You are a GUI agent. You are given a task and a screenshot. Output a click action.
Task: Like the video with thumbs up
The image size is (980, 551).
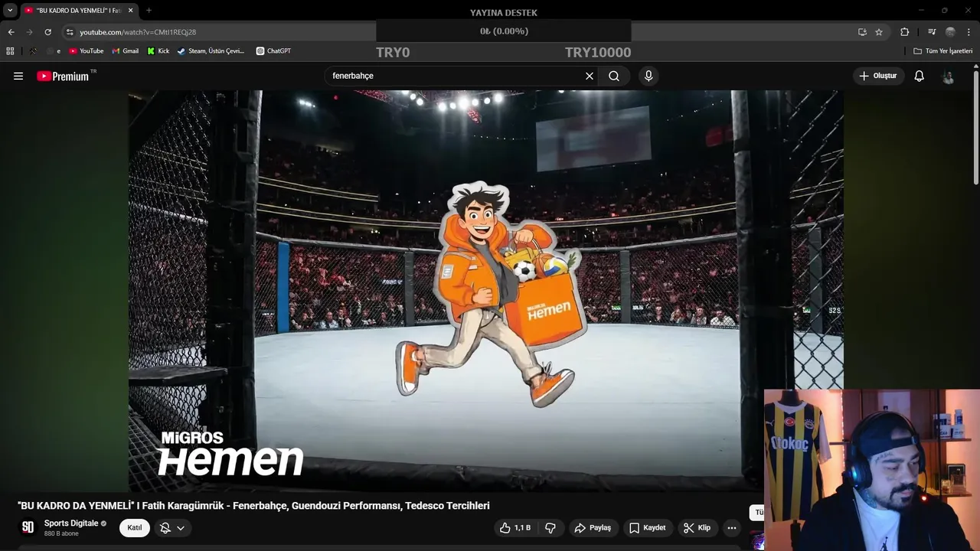pyautogui.click(x=515, y=528)
